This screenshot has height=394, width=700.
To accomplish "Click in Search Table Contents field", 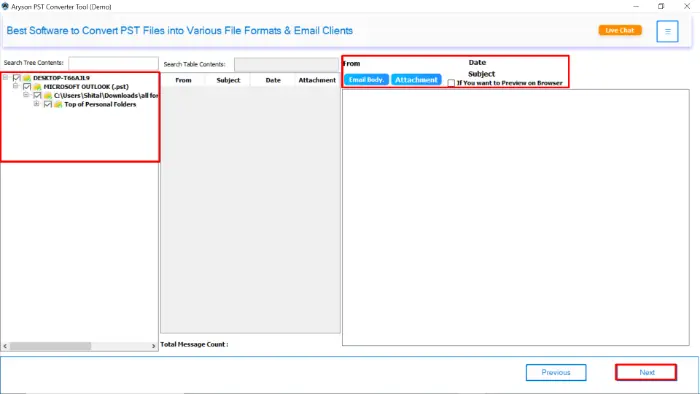I will click(x=286, y=64).
